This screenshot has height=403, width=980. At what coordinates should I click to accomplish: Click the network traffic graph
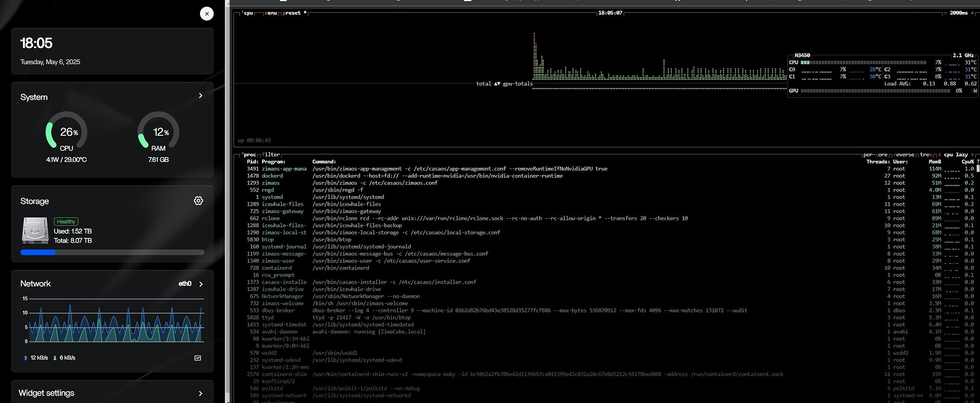point(113,320)
